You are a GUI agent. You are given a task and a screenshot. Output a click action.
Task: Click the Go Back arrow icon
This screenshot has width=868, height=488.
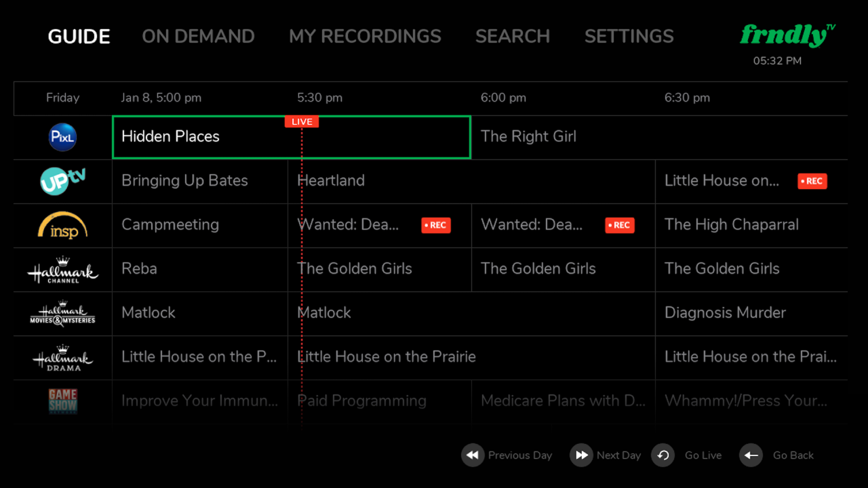click(751, 455)
